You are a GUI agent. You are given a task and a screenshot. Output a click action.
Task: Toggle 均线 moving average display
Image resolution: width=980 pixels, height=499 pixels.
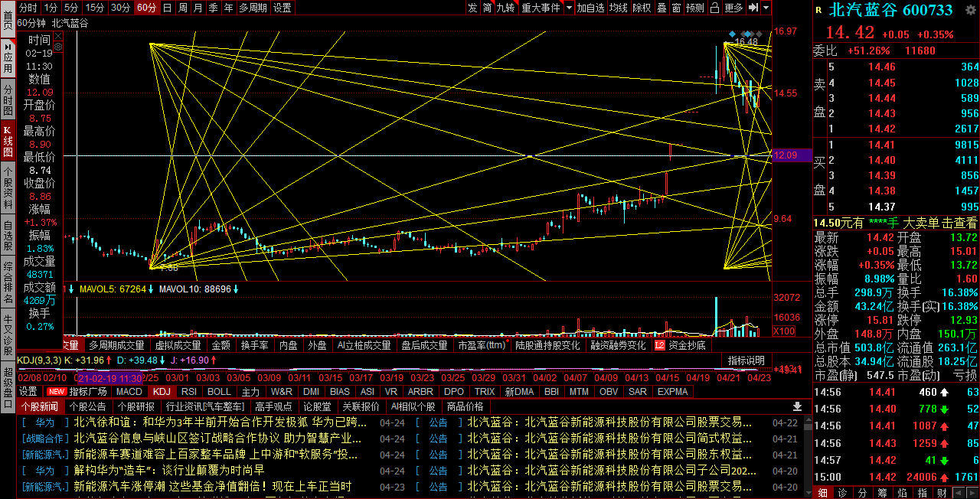point(619,8)
